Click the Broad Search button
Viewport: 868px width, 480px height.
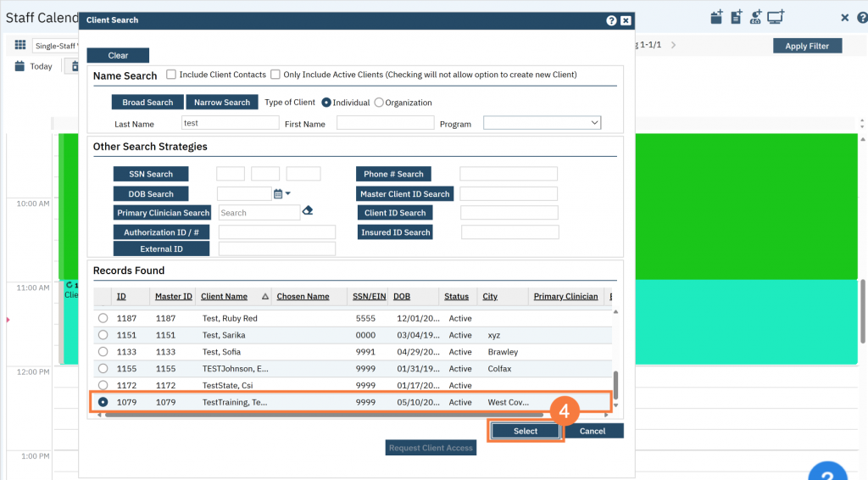[147, 103]
